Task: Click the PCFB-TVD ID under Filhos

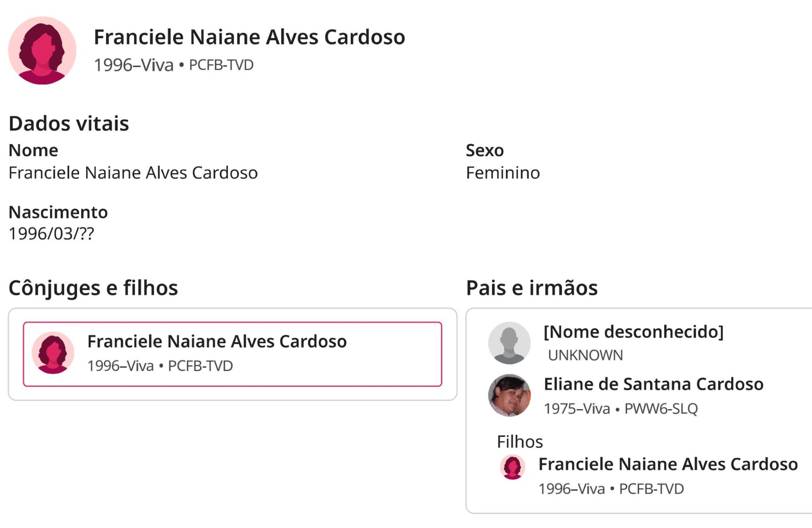Action: pyautogui.click(x=651, y=489)
